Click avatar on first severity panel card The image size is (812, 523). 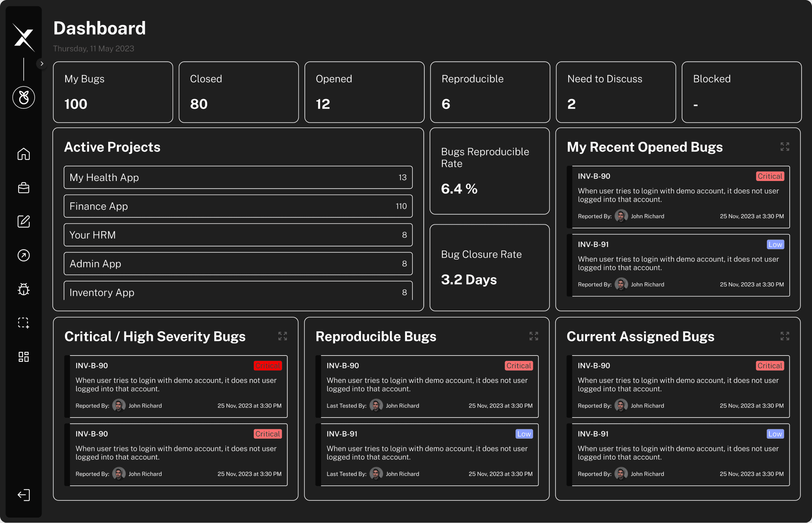tap(119, 406)
